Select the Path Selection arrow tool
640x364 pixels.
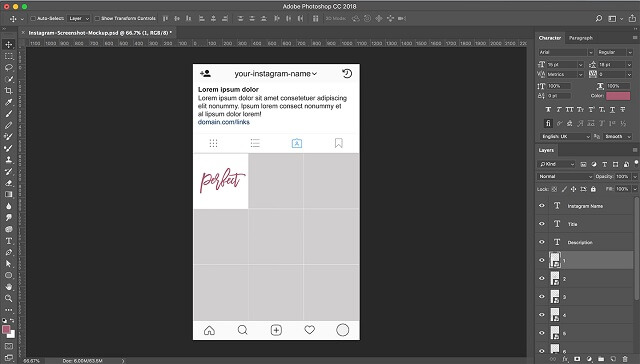point(9,264)
